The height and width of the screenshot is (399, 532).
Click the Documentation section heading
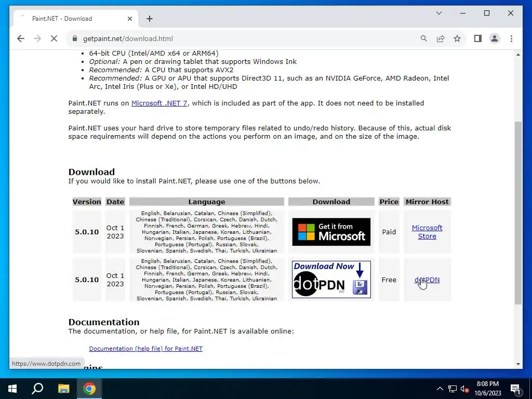pos(104,322)
